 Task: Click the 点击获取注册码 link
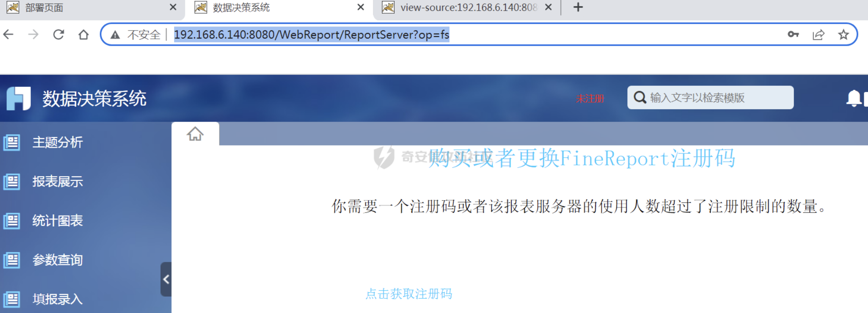point(409,294)
